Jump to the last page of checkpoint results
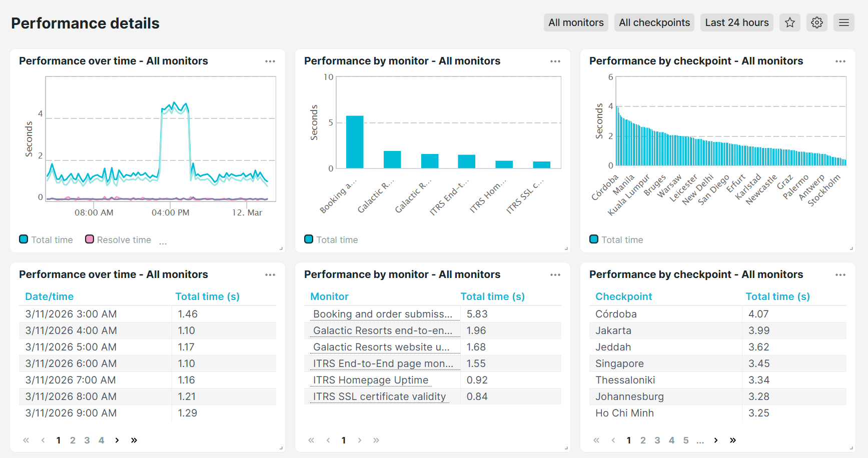Screen dimensions: 868x458 pos(732,440)
